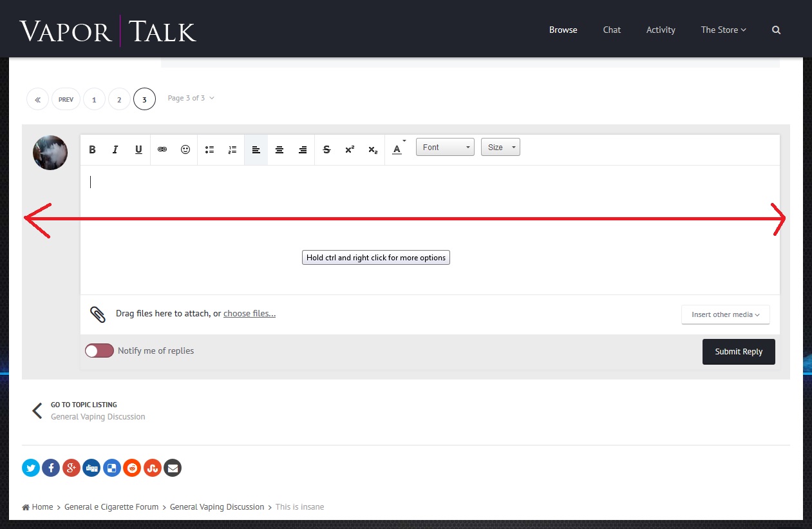Viewport: 812px width, 529px height.
Task: Go to the Activity page
Action: [x=661, y=30]
